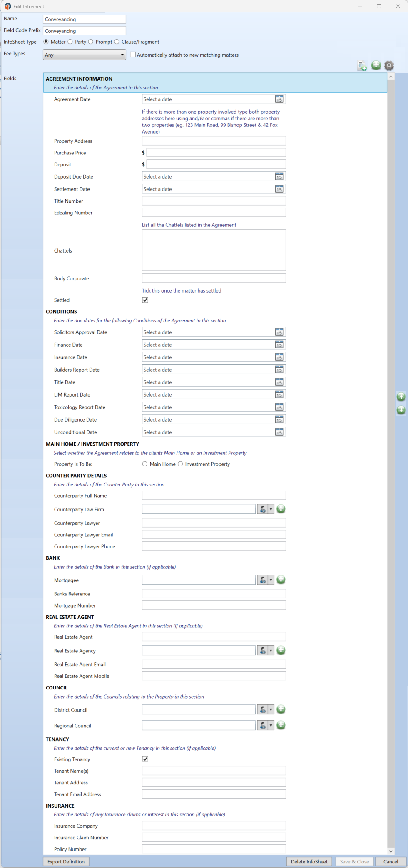Image resolution: width=408 pixels, height=868 pixels.
Task: Select the AGREEMENT INFORMATION section header
Action: [215, 83]
